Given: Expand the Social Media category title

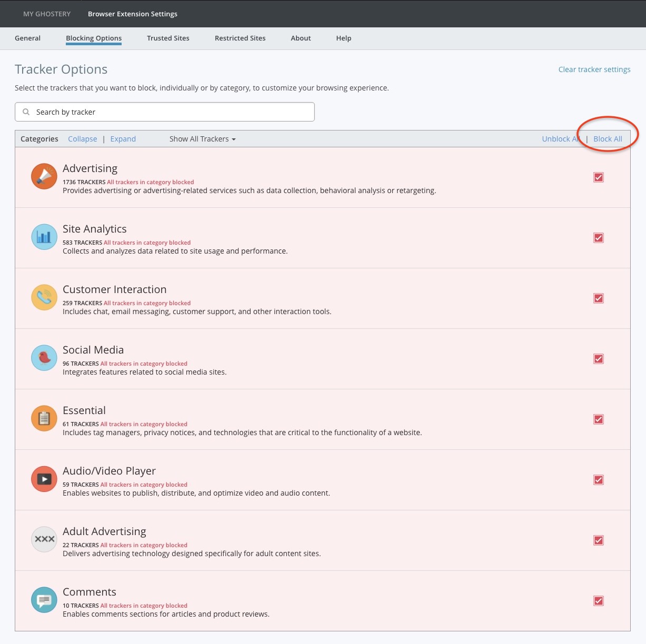Looking at the screenshot, I should point(93,350).
